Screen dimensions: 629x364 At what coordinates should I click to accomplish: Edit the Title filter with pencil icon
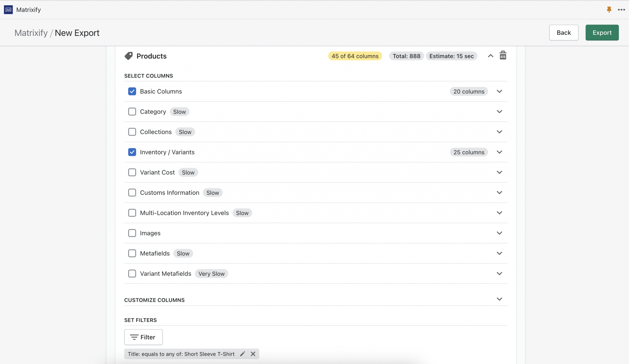point(242,354)
